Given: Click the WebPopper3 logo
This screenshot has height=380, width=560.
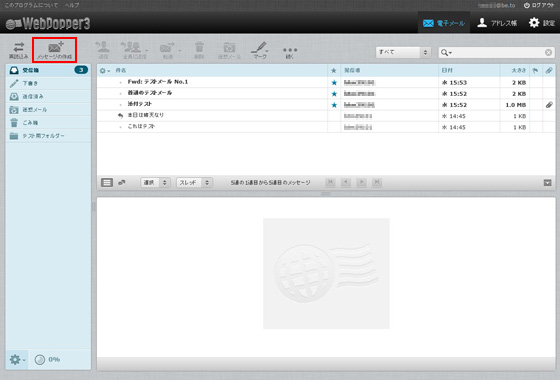Looking at the screenshot, I should point(48,24).
